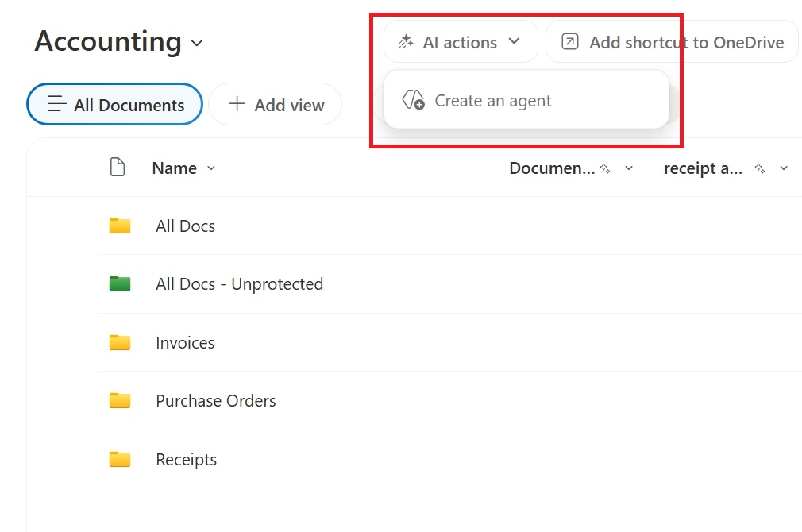Click the sparkle icon on the receipt column
Viewport: 802px width, 532px height.
pyautogui.click(x=758, y=168)
